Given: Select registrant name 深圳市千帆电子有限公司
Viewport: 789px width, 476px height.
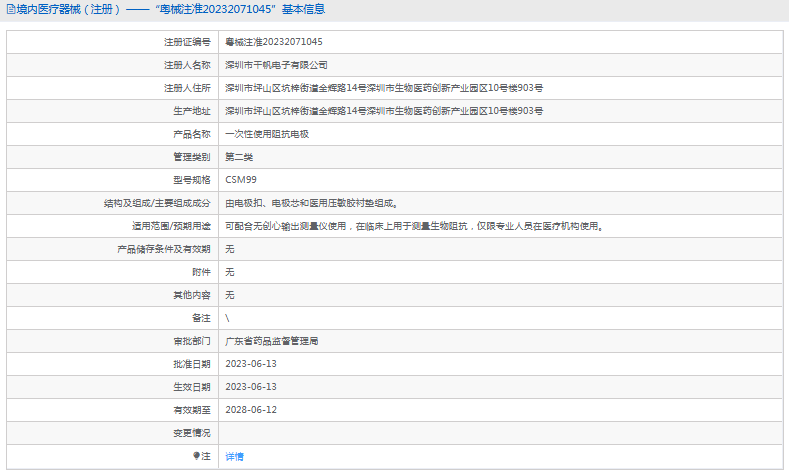Looking at the screenshot, I should coord(276,65).
